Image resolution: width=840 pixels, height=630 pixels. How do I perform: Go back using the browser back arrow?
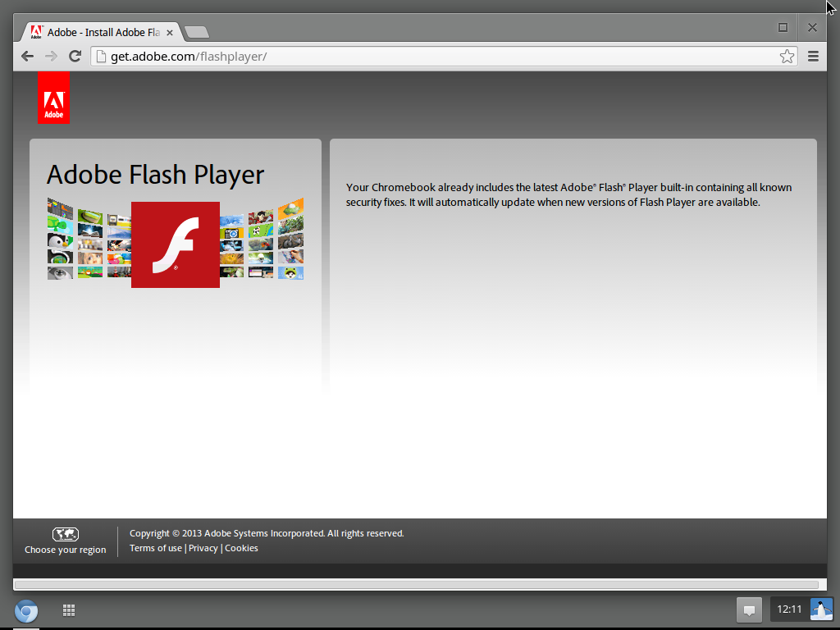coord(28,56)
